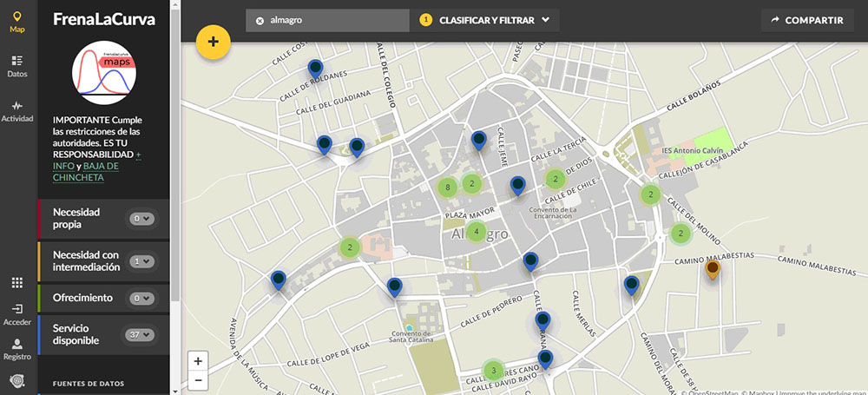Viewport: 868px width, 395px height.
Task: Expand the Necesidad propia count dropdown
Action: 141,219
